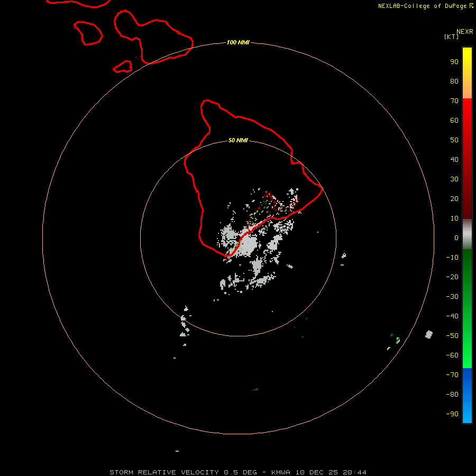Click the 60 value on the velocity scale

[x=454, y=120]
